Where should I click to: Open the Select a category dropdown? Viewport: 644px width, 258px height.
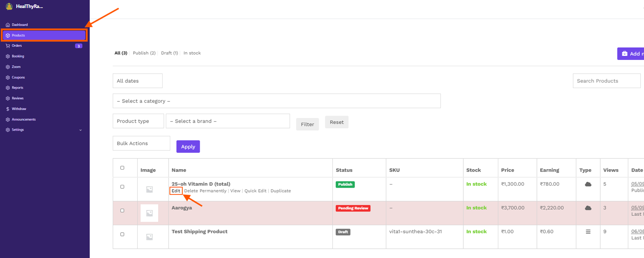pos(277,101)
